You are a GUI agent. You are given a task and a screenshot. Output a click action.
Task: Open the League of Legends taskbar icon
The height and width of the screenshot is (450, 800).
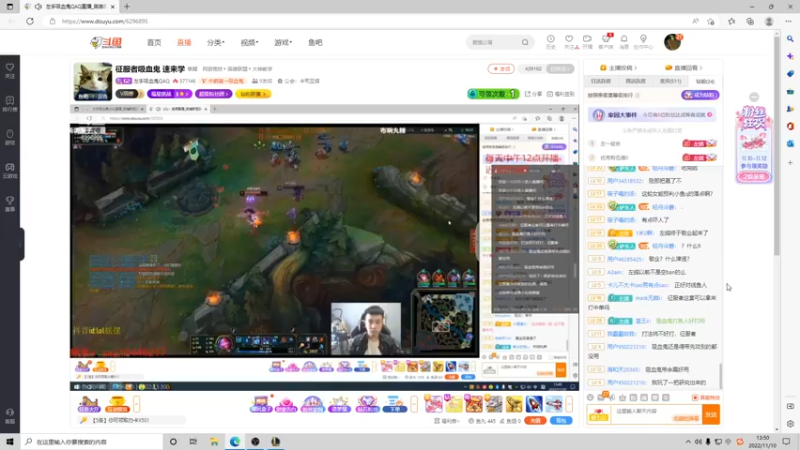pyautogui.click(x=276, y=441)
